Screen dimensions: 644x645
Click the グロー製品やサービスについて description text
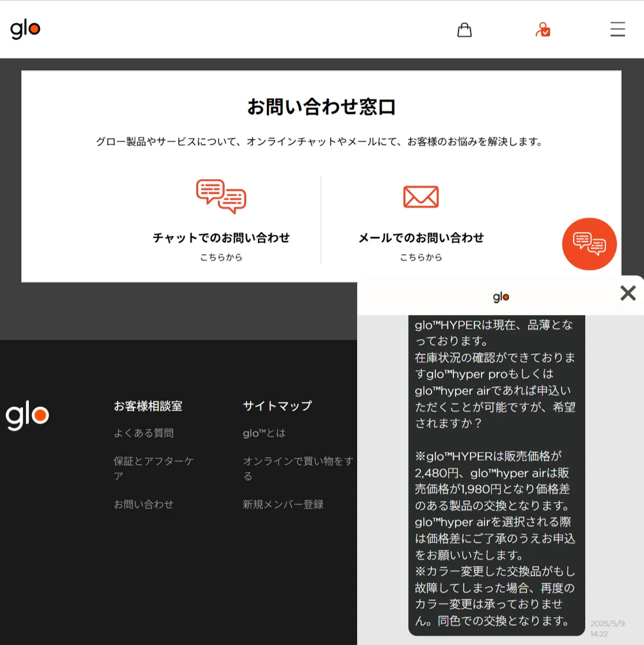pos(321,142)
